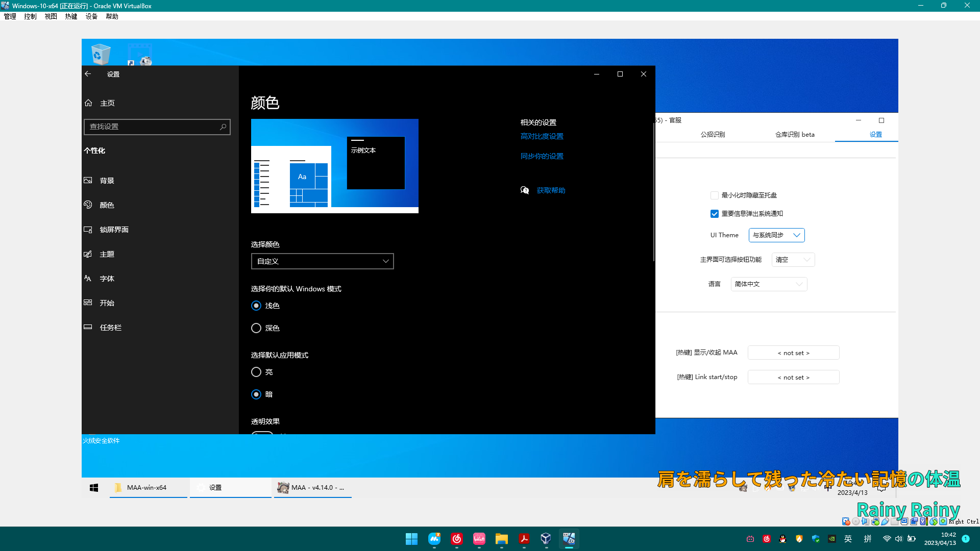The image size is (980, 551).
Task: Select the 深色 Windows mode radio button
Action: tap(256, 328)
